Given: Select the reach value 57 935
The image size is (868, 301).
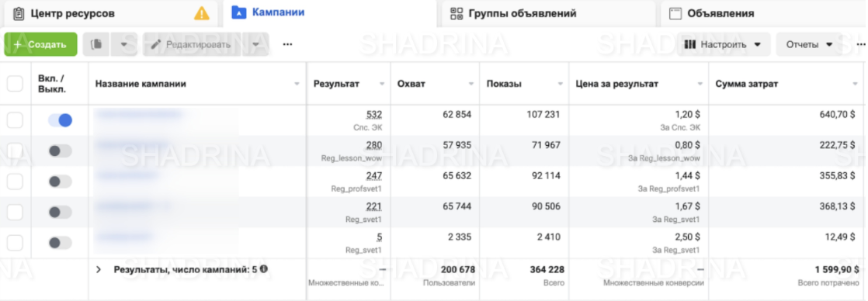Looking at the screenshot, I should tap(457, 145).
